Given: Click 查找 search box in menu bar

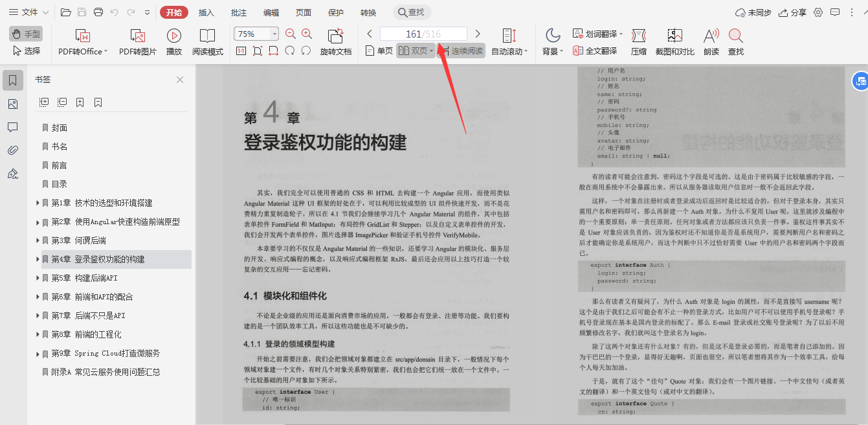Looking at the screenshot, I should point(412,12).
